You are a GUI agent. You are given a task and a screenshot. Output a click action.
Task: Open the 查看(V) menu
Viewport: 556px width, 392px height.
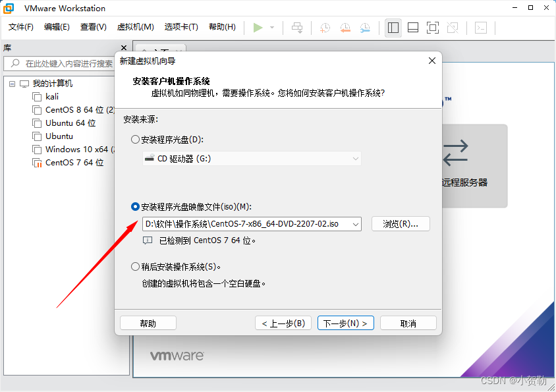click(x=94, y=27)
